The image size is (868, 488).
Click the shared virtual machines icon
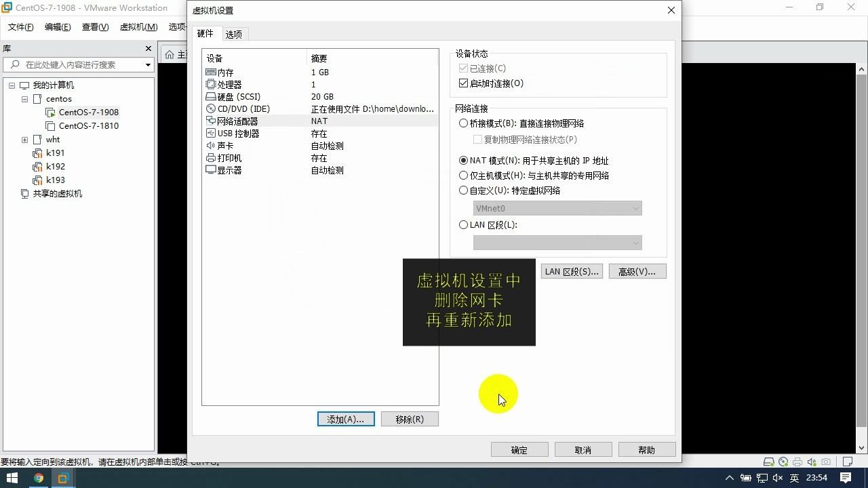click(x=24, y=194)
